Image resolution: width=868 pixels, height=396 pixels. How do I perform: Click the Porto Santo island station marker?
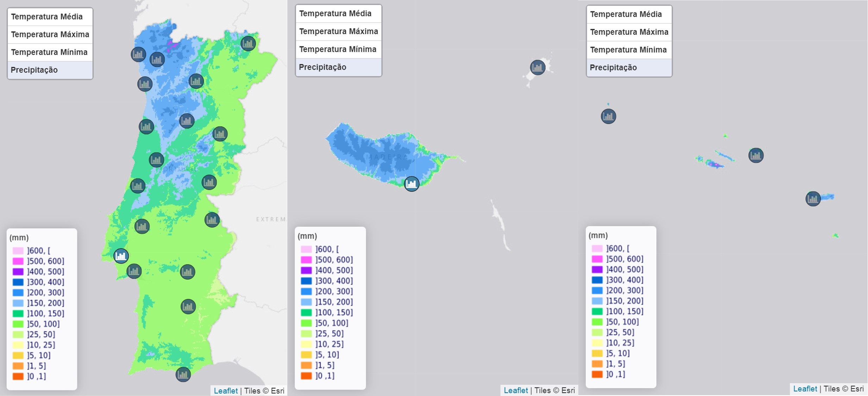pos(537,67)
